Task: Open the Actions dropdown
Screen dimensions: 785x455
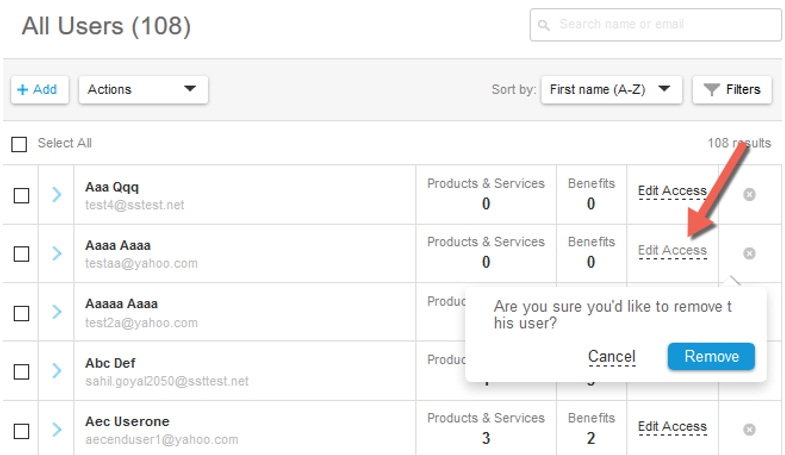Action: [143, 90]
